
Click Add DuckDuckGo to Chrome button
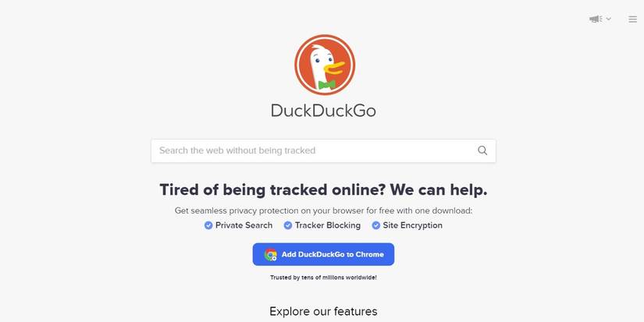click(323, 254)
